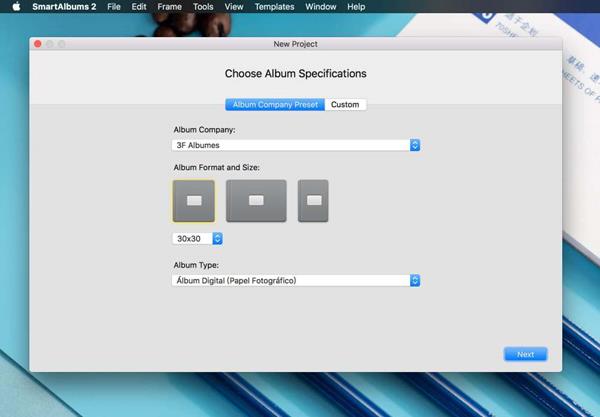Screen dimensions: 600x417
Task: Close the New Project window
Action: click(38, 44)
